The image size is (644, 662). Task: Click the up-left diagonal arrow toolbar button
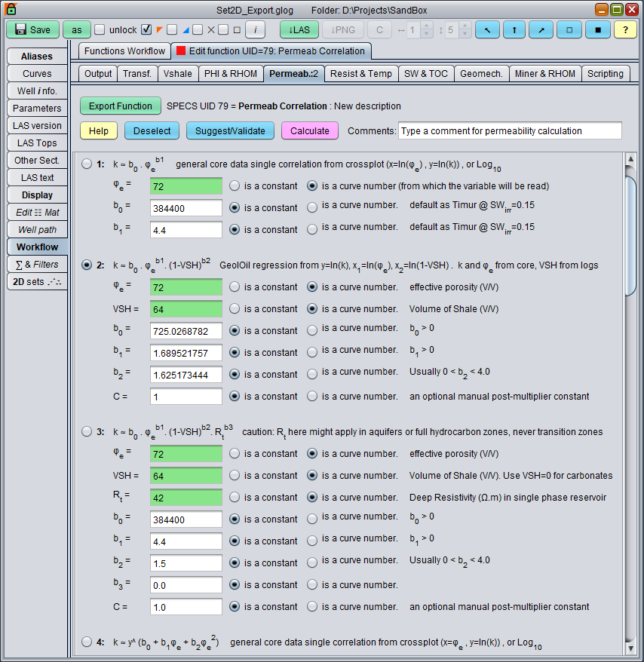[486, 29]
